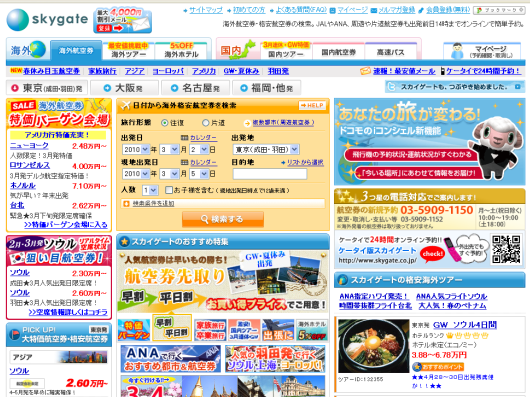The width and height of the screenshot is (530, 397).
Task: Select the 往復 round-trip radio button
Action: pos(165,123)
